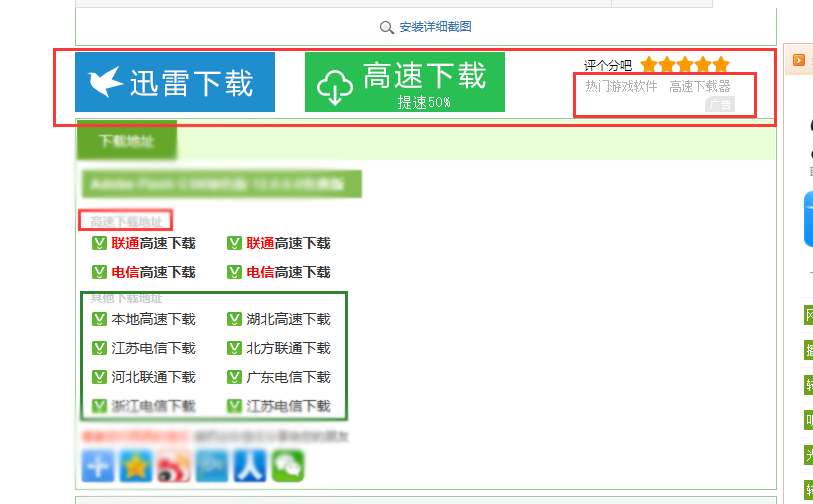Click the orange play icon on right panel
Screen dimensions: 813x504
point(800,60)
